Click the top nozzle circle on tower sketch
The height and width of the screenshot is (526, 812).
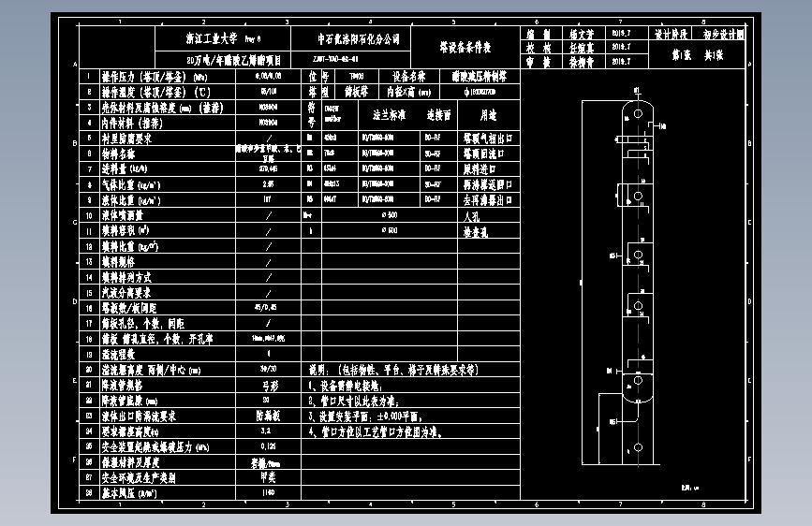click(638, 113)
